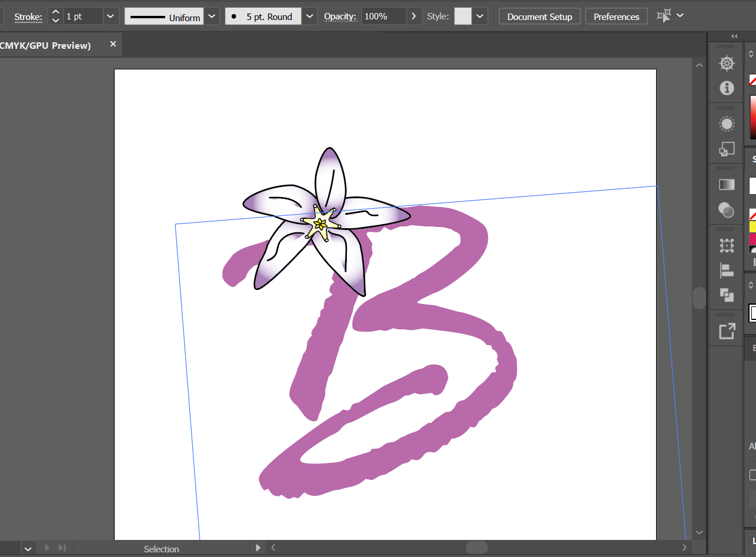Open the Navigator panel ship-wheel icon

click(x=727, y=64)
